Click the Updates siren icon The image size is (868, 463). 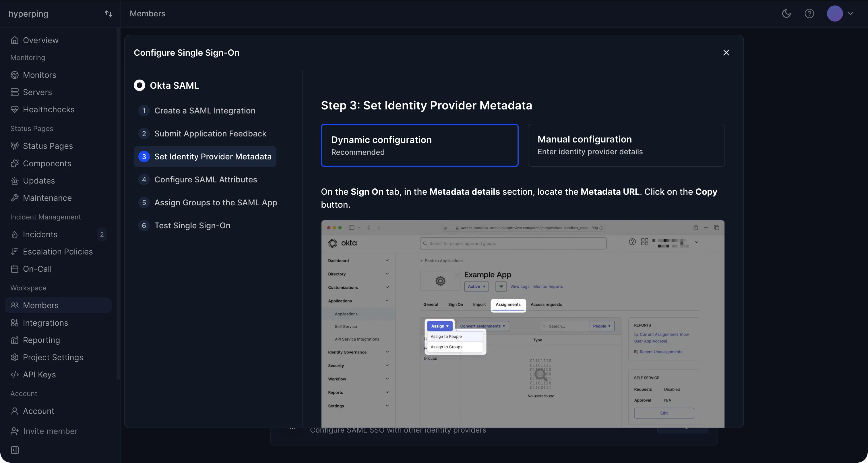pyautogui.click(x=14, y=180)
